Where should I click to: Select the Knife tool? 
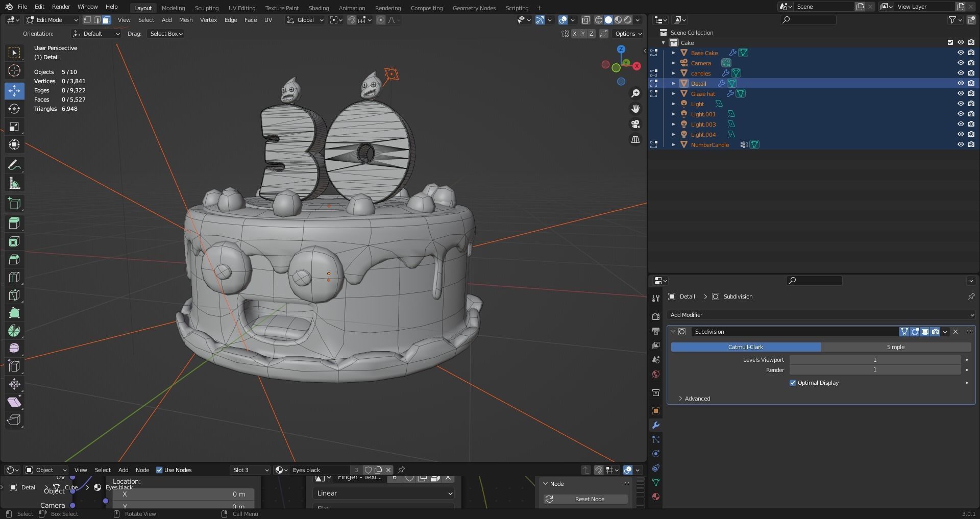(14, 295)
